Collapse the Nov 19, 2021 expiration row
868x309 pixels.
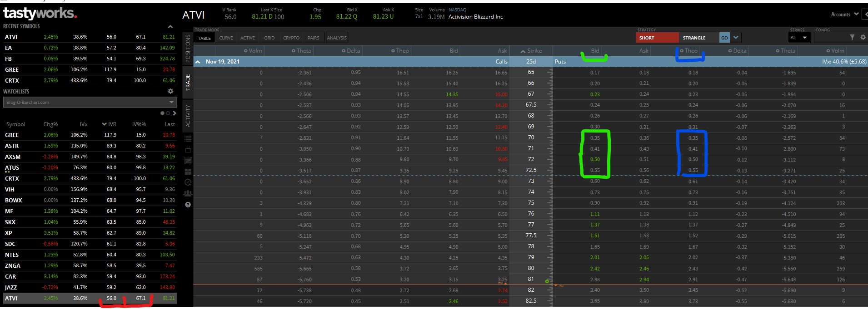pos(198,62)
